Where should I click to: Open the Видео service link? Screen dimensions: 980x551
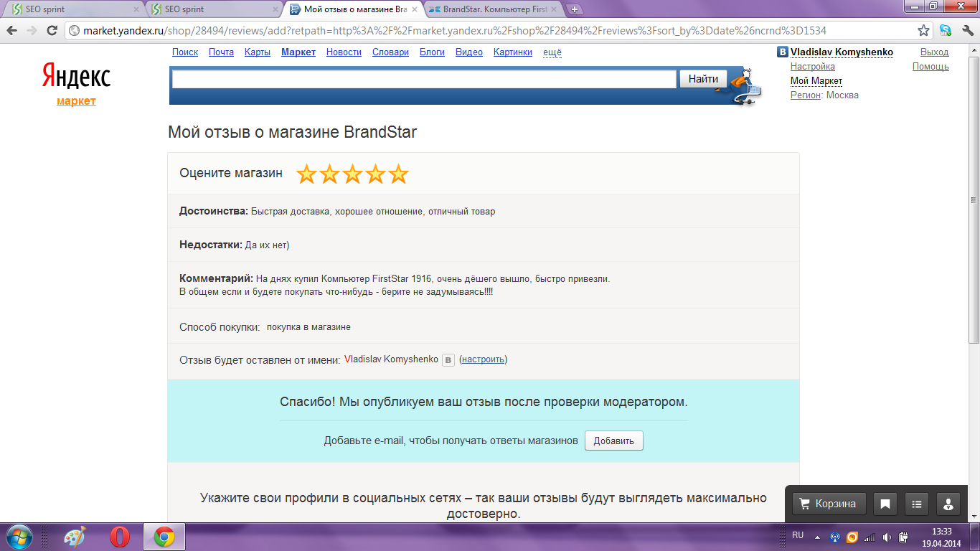[469, 52]
